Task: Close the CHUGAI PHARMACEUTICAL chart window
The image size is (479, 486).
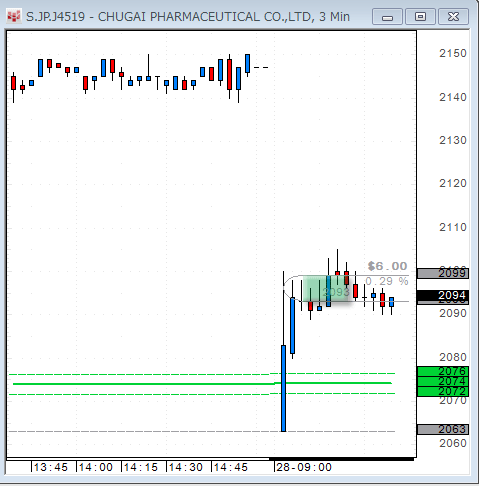Action: point(453,17)
